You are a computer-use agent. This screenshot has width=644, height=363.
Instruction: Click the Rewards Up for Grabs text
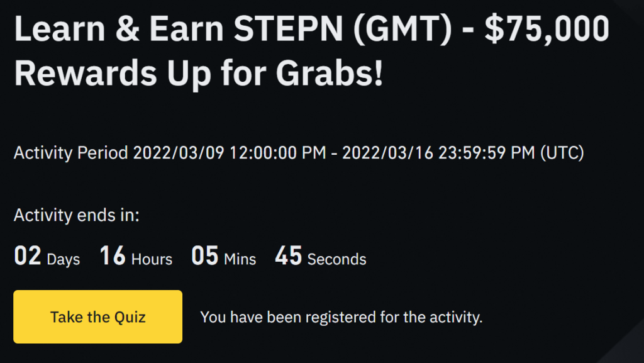(198, 74)
